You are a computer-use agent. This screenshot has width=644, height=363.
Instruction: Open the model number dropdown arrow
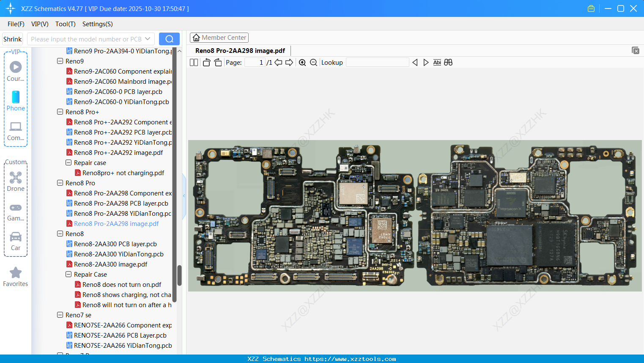click(148, 39)
